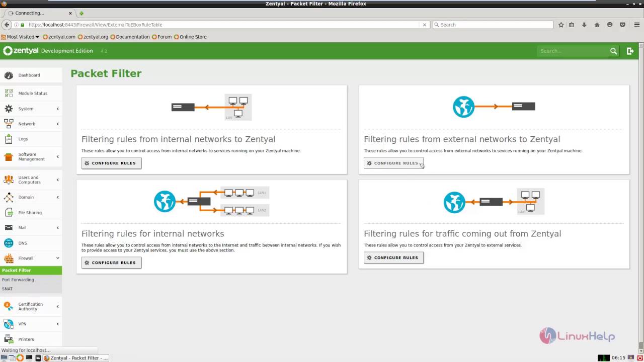Expand the Certification Authority chevron

coord(57,307)
